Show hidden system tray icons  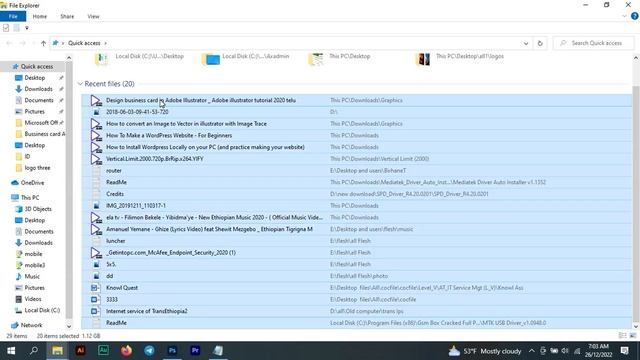tap(531, 351)
